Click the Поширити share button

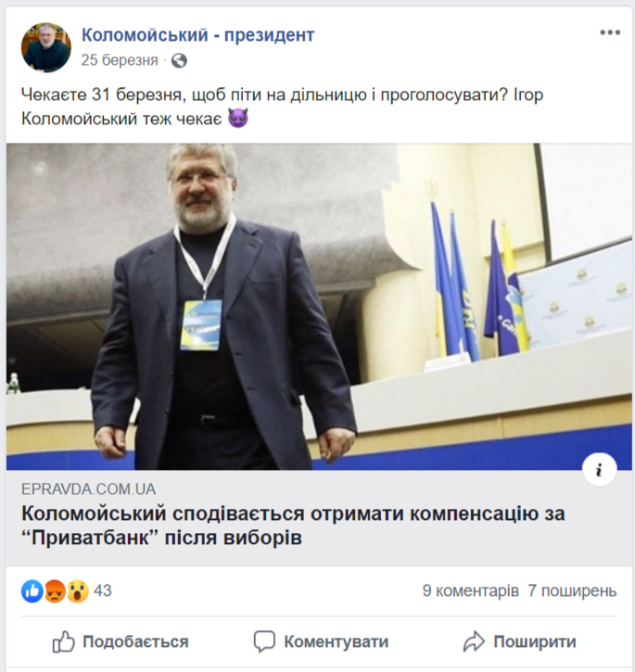[520, 641]
